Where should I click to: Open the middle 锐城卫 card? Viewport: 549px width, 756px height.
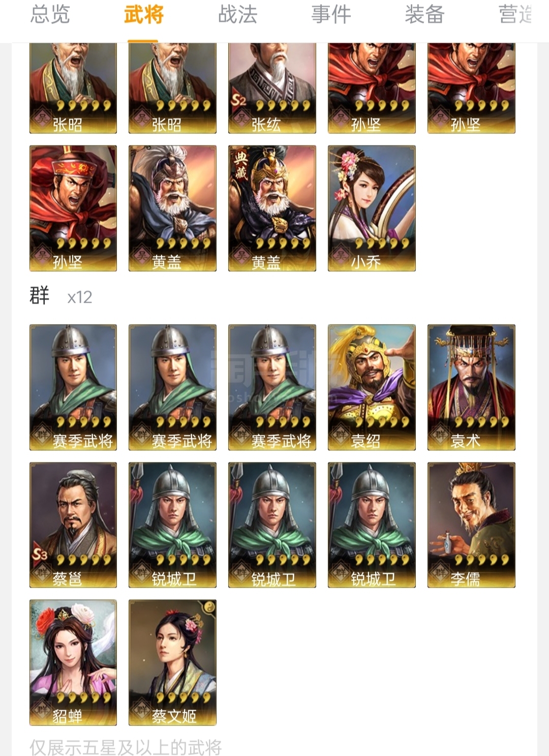point(272,525)
